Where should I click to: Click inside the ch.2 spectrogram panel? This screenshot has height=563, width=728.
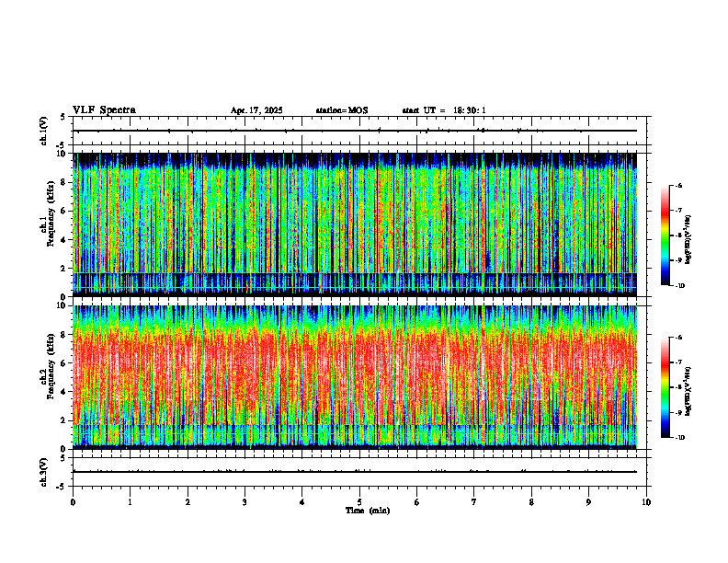point(355,377)
